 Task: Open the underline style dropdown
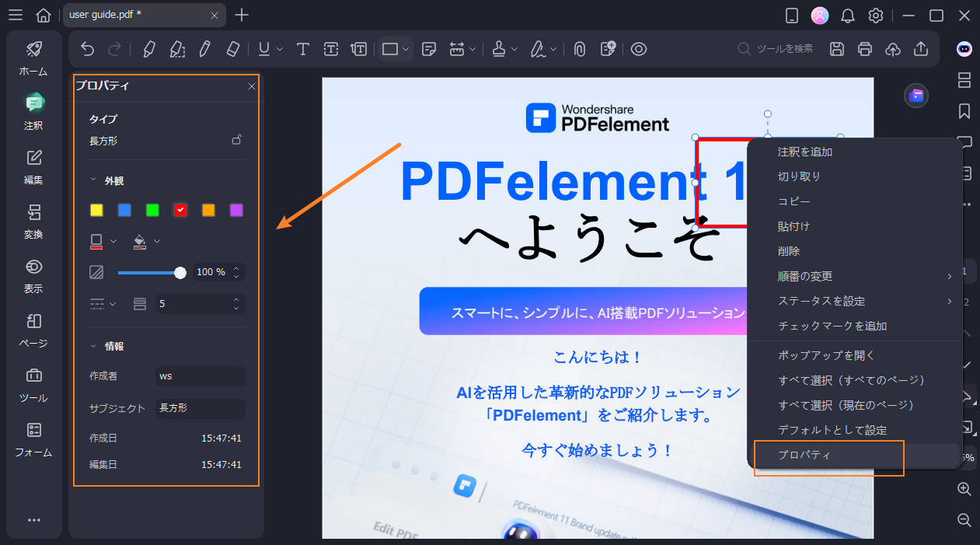click(278, 48)
